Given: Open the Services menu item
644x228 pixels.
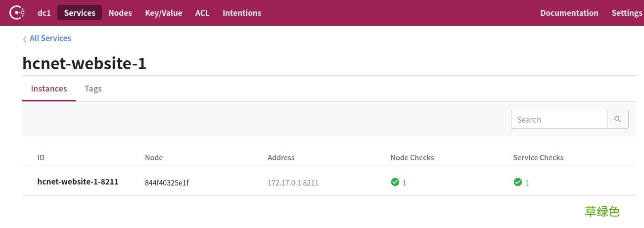Looking at the screenshot, I should tap(80, 13).
